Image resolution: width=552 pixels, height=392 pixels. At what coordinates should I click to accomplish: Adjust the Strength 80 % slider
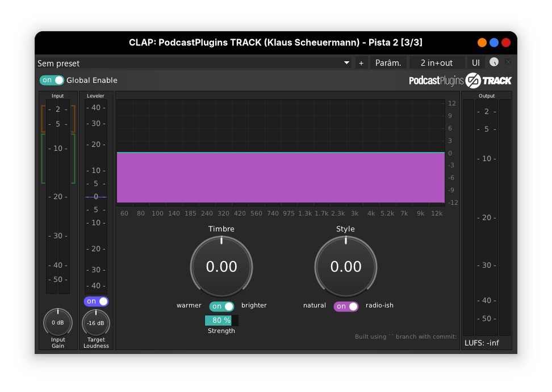[x=221, y=321]
